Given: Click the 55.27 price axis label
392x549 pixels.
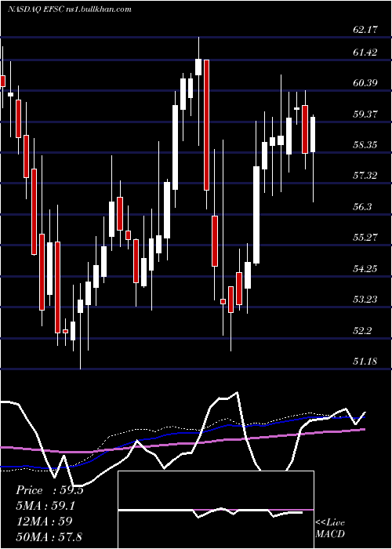Looking at the screenshot, I should (x=365, y=238).
